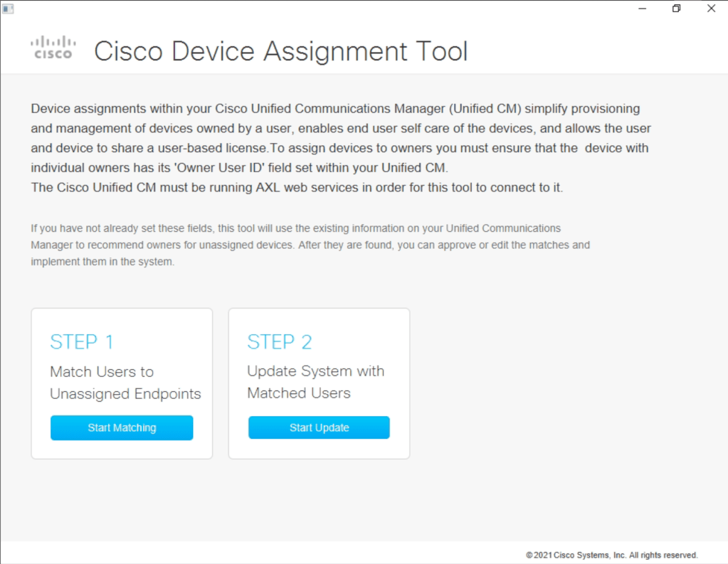Select the STEP 1 heading
This screenshot has width=728, height=564.
pyautogui.click(x=82, y=342)
